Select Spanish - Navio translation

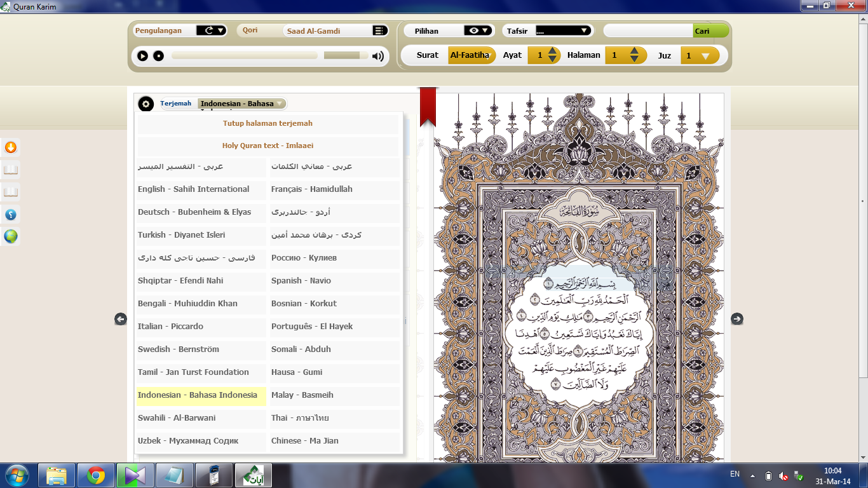(x=335, y=281)
